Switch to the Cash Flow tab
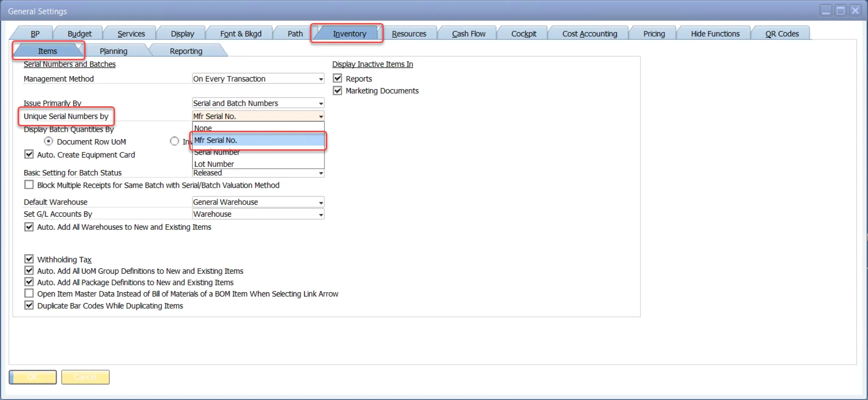 468,33
